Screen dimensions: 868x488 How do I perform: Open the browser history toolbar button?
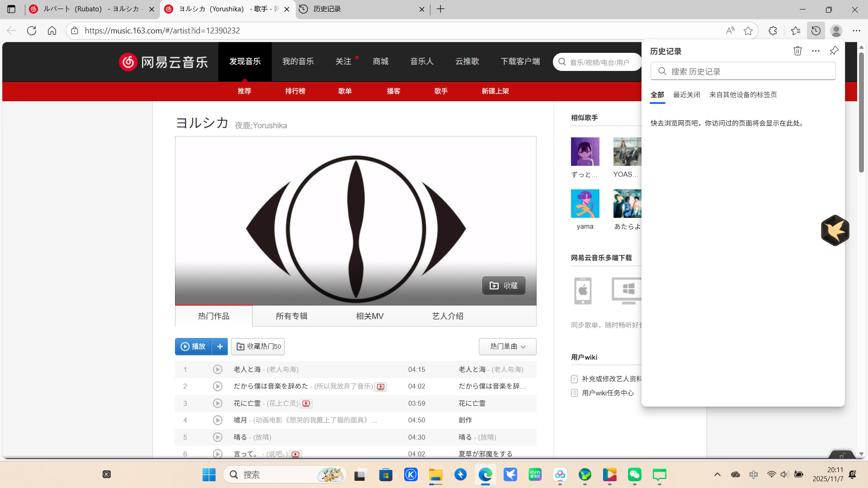point(816,31)
